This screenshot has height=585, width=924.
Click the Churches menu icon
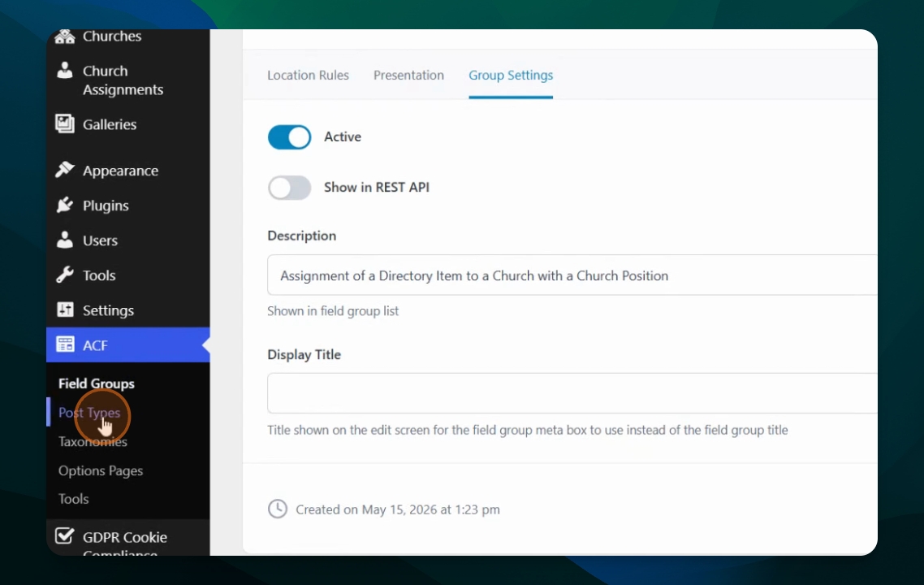pyautogui.click(x=65, y=37)
